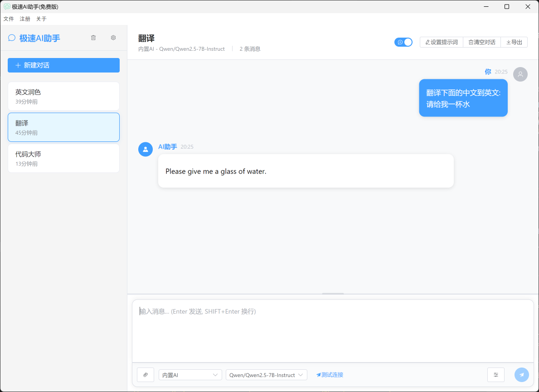The image size is (539, 392).
Task: Click the send message paper plane button
Action: [521, 375]
